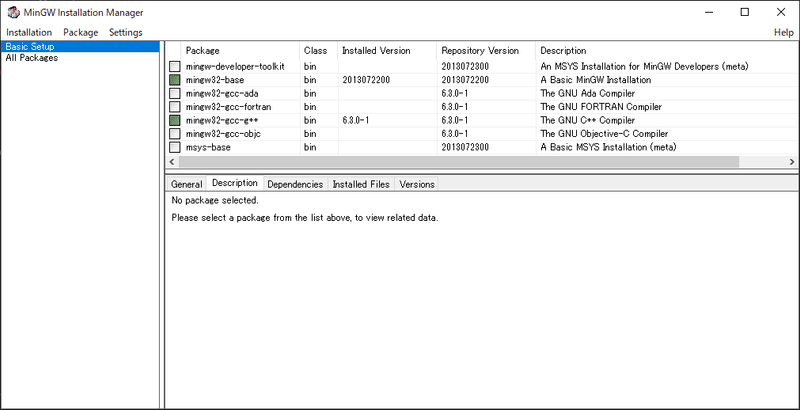This screenshot has height=410, width=800.
Task: Sort by Installed Version column header
Action: [387, 50]
